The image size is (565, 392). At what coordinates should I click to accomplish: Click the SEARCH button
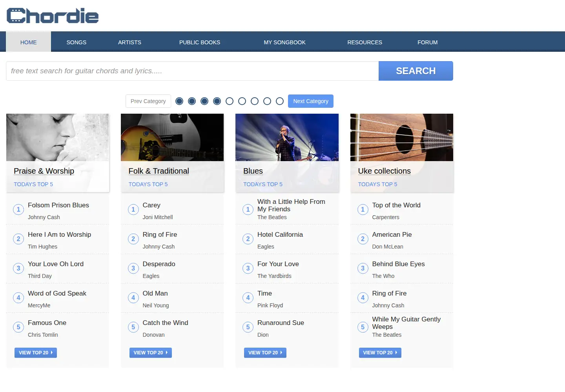tap(416, 71)
